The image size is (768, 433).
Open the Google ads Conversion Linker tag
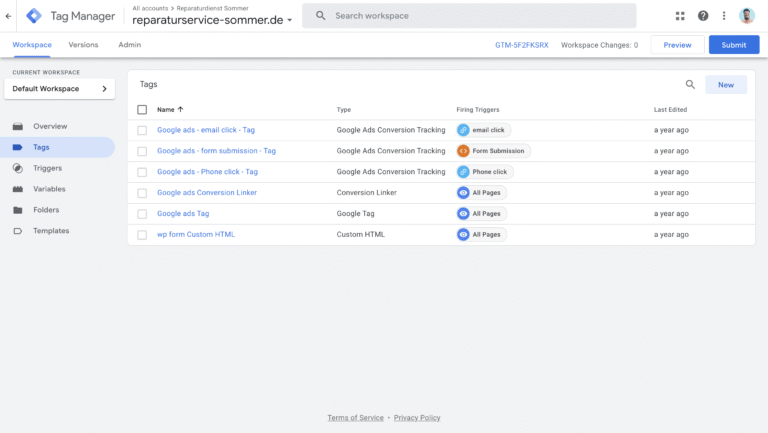point(206,193)
